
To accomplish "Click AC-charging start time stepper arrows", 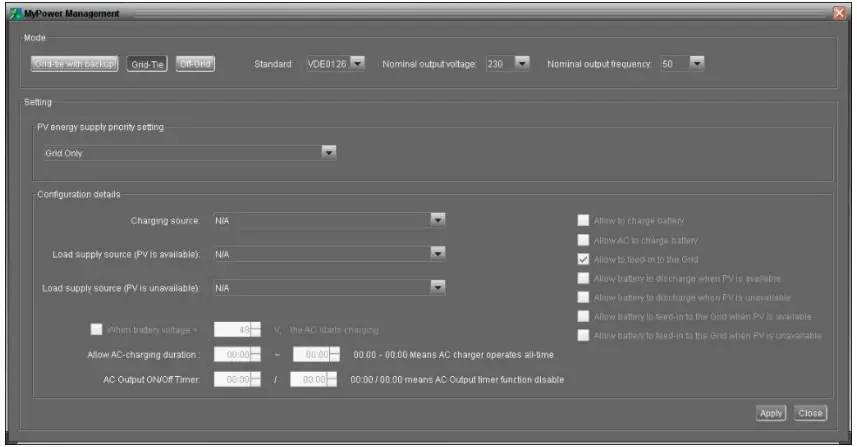I will coord(255,355).
